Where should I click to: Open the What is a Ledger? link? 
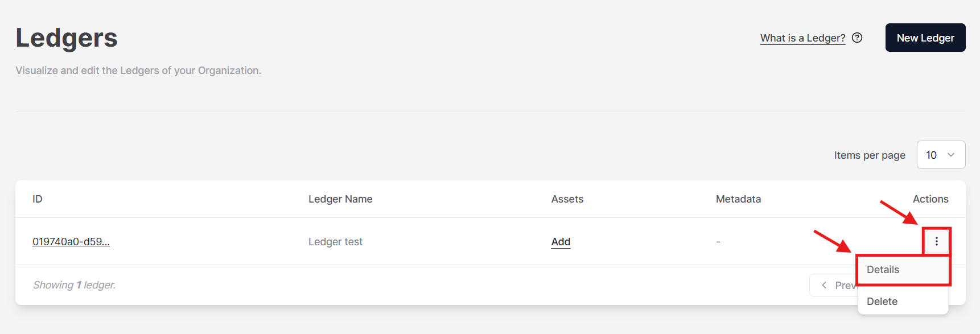point(802,38)
